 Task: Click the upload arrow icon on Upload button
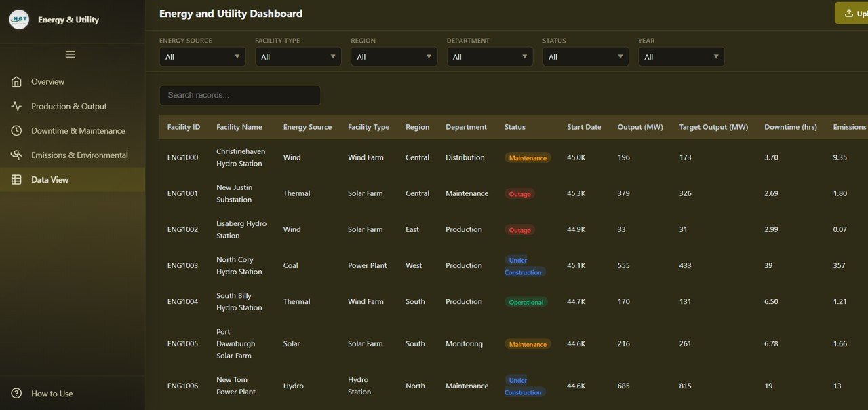847,12
